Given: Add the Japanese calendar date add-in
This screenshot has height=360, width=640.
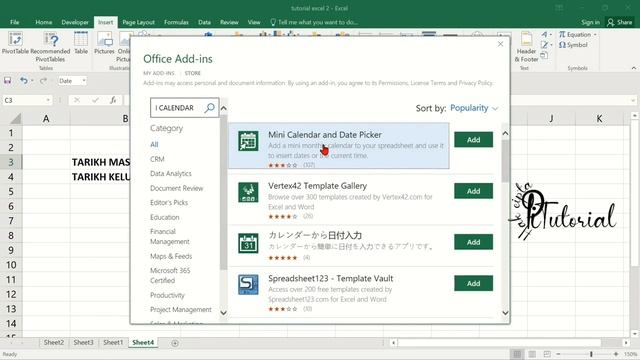Looking at the screenshot, I should tap(473, 242).
